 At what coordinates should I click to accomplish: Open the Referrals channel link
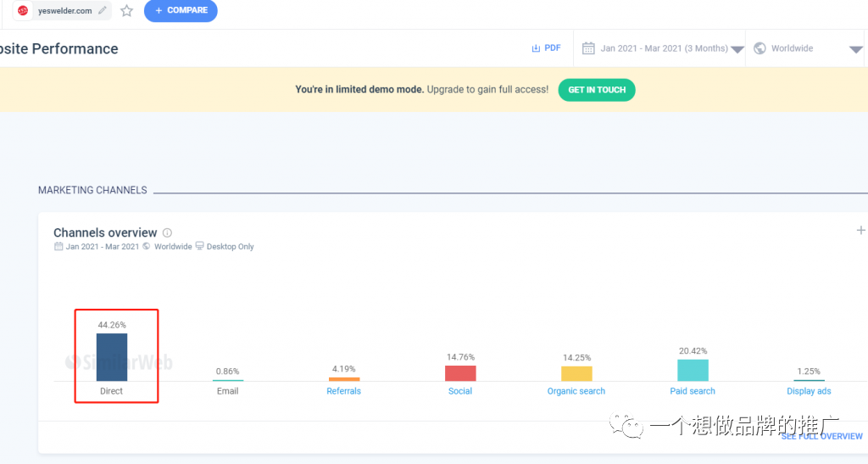click(343, 391)
